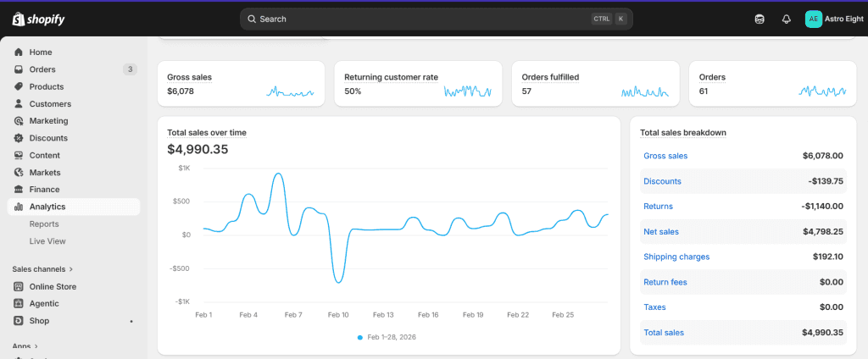Open the Gross sales breakdown link

[x=665, y=156]
